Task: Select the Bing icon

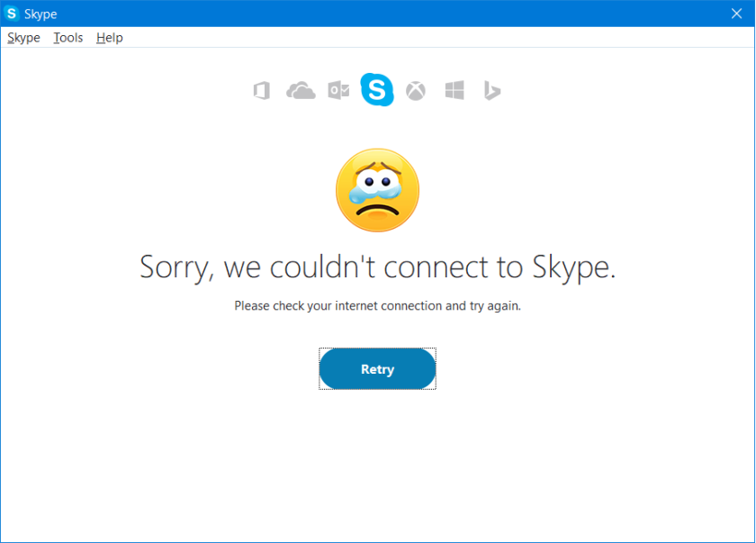Action: [492, 90]
